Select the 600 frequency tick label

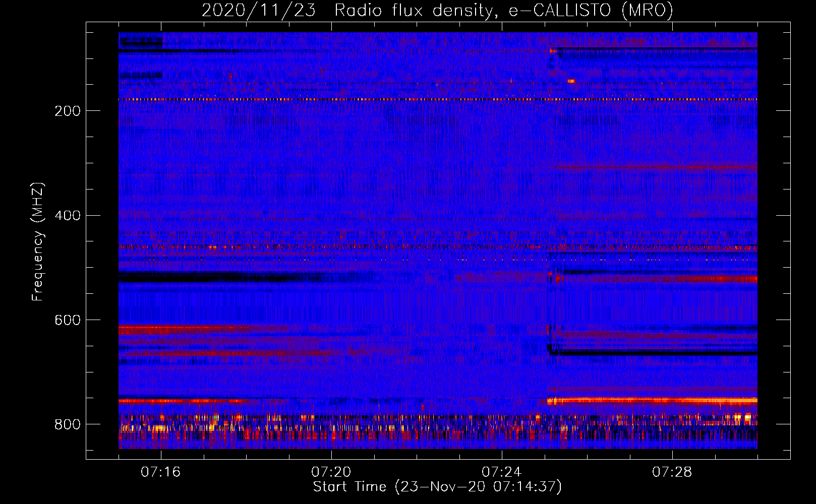(x=68, y=320)
